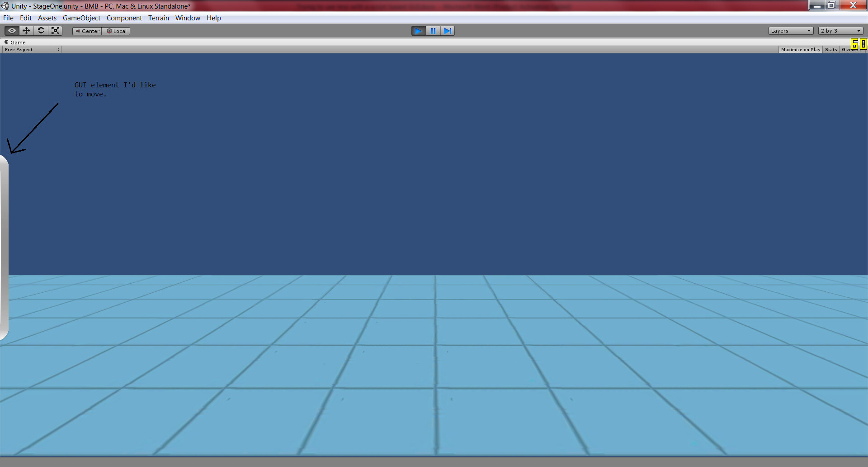Click the Game view panel icon
The width and height of the screenshot is (868, 467).
tap(6, 42)
